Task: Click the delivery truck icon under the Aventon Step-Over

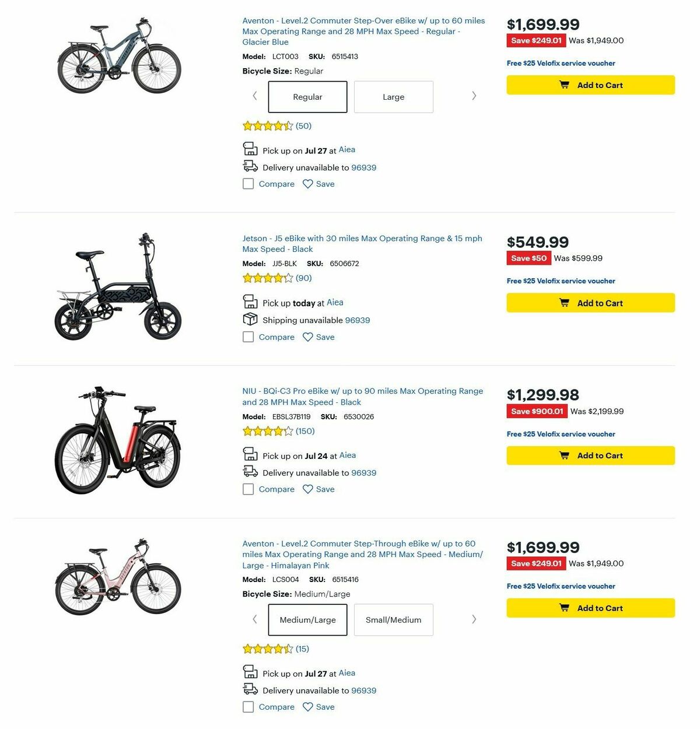Action: 250,167
